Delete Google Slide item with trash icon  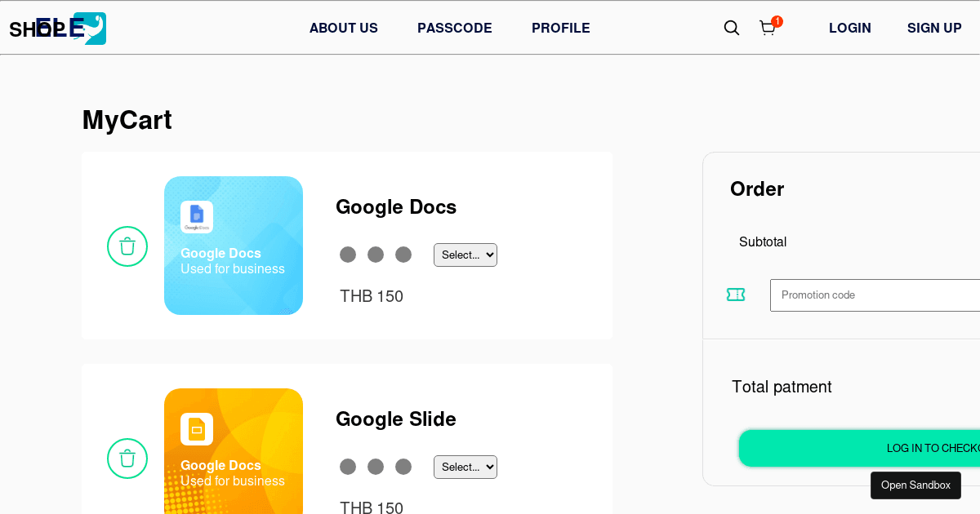click(x=127, y=459)
